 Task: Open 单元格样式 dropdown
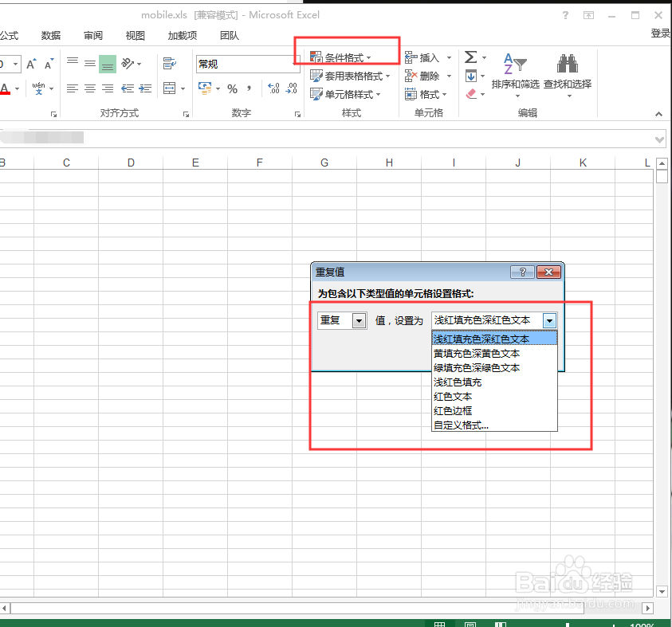[x=345, y=94]
